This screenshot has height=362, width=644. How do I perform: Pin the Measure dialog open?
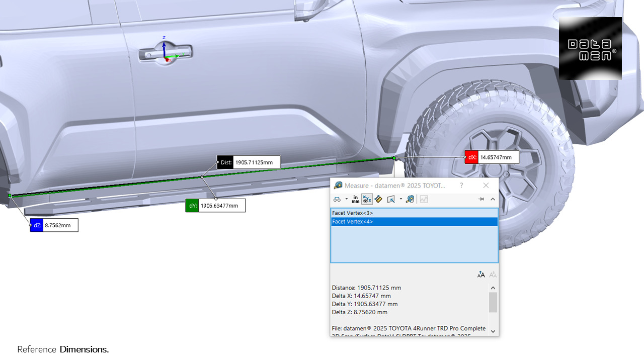(481, 199)
